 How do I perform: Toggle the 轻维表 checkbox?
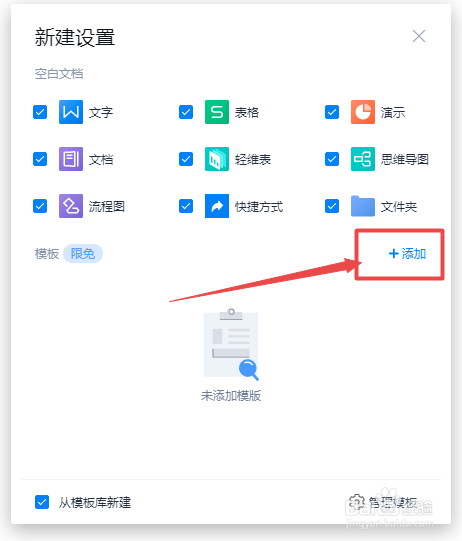(186, 159)
